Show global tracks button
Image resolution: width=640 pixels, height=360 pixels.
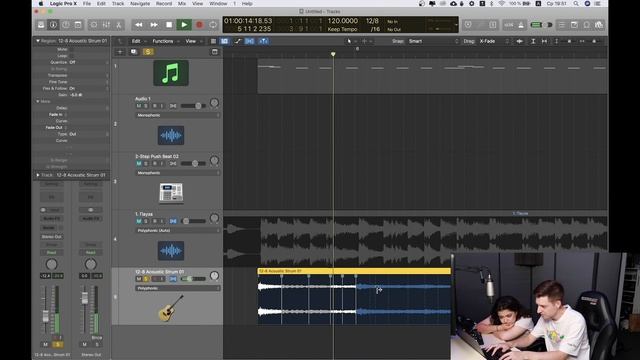215,52
